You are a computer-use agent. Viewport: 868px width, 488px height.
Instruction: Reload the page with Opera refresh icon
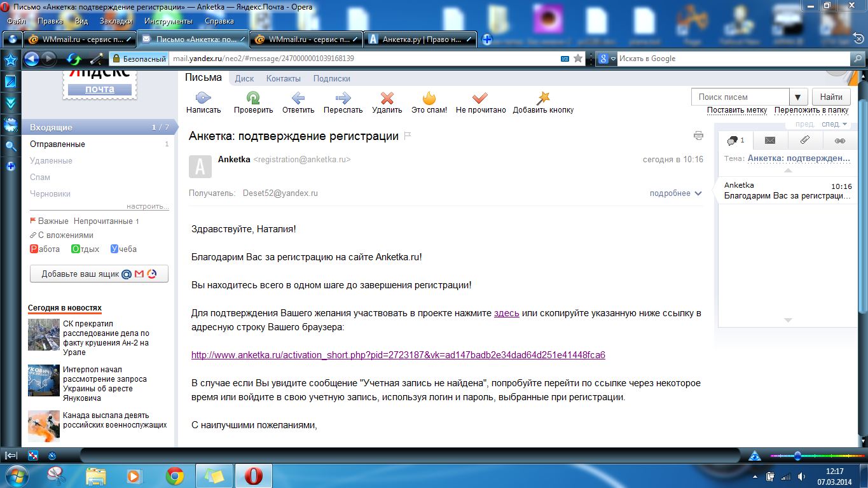(74, 59)
